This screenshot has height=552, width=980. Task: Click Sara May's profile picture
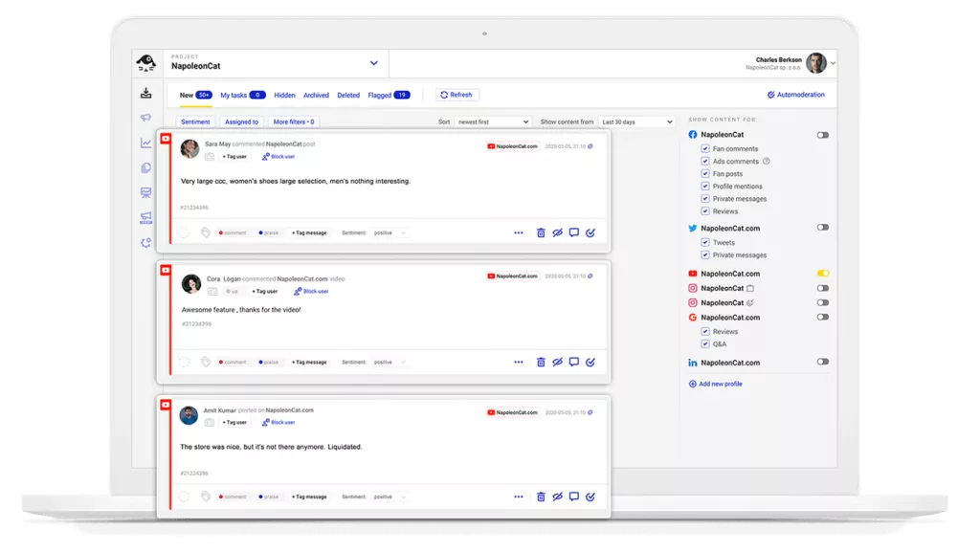click(189, 148)
